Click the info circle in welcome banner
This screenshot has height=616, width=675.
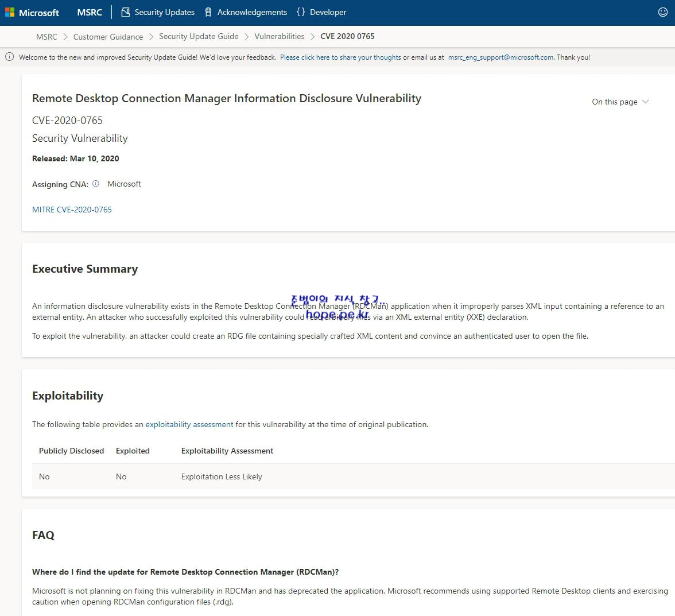coord(9,57)
